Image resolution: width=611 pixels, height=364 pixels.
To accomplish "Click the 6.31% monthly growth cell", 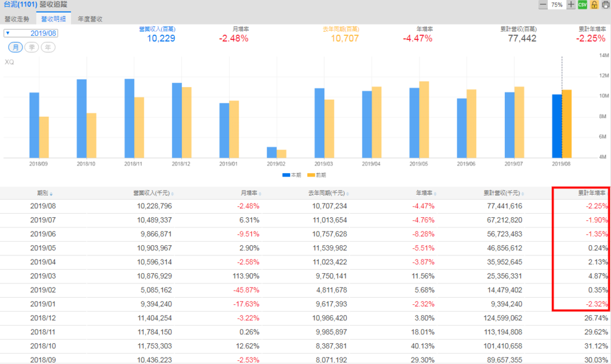I will (x=249, y=220).
